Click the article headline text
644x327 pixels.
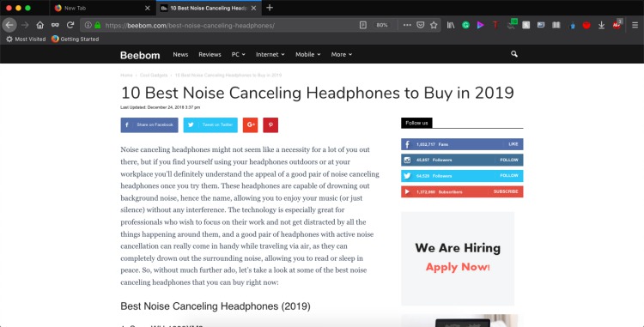point(317,93)
